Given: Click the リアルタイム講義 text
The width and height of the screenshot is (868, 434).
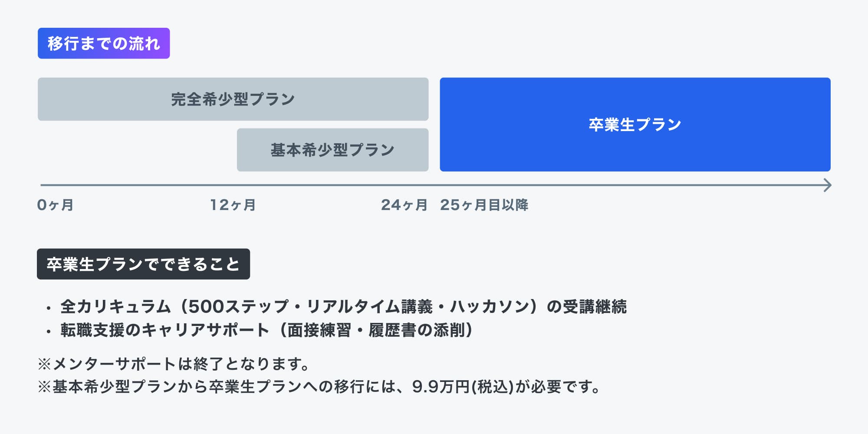Looking at the screenshot, I should [369, 307].
